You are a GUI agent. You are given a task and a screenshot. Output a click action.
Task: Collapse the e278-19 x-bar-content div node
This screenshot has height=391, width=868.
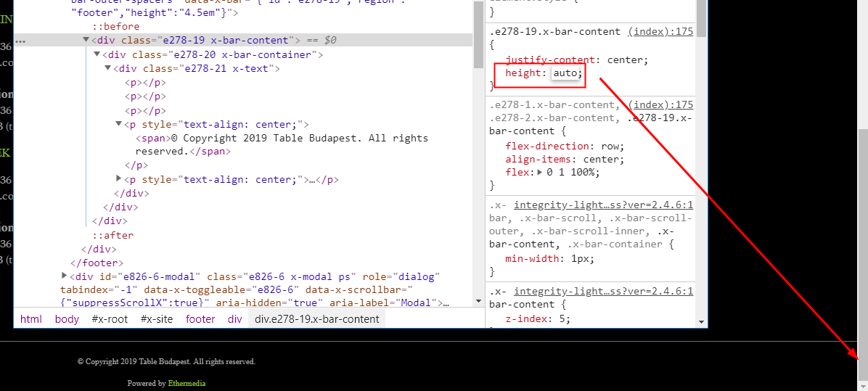point(86,41)
